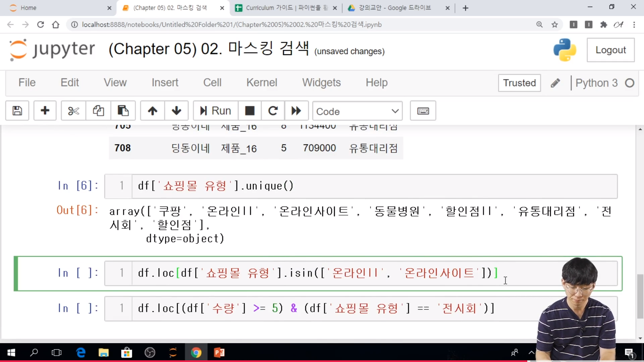644x362 pixels.
Task: Restart and run all with the fast-forward icon
Action: (296, 111)
